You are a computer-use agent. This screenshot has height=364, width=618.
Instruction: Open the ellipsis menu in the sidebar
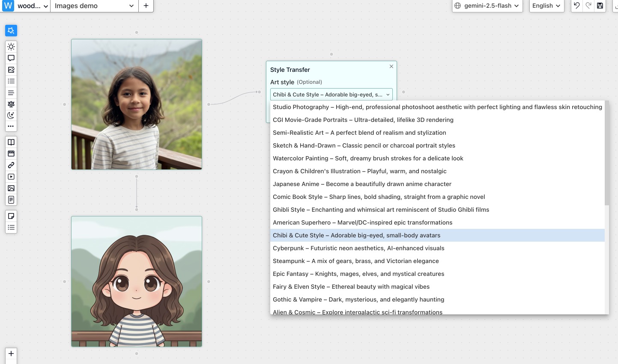pyautogui.click(x=11, y=126)
